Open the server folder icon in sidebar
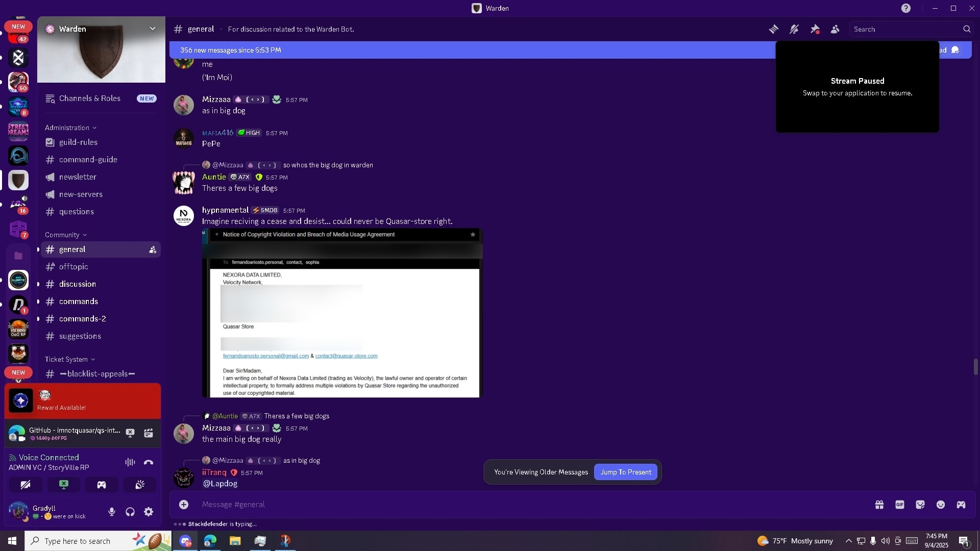 pyautogui.click(x=18, y=256)
